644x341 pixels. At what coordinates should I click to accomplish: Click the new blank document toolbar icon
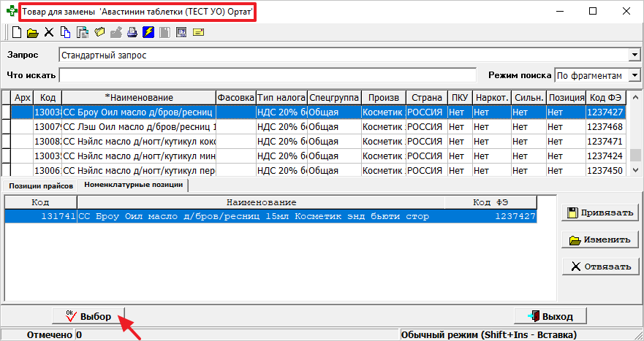coord(16,32)
